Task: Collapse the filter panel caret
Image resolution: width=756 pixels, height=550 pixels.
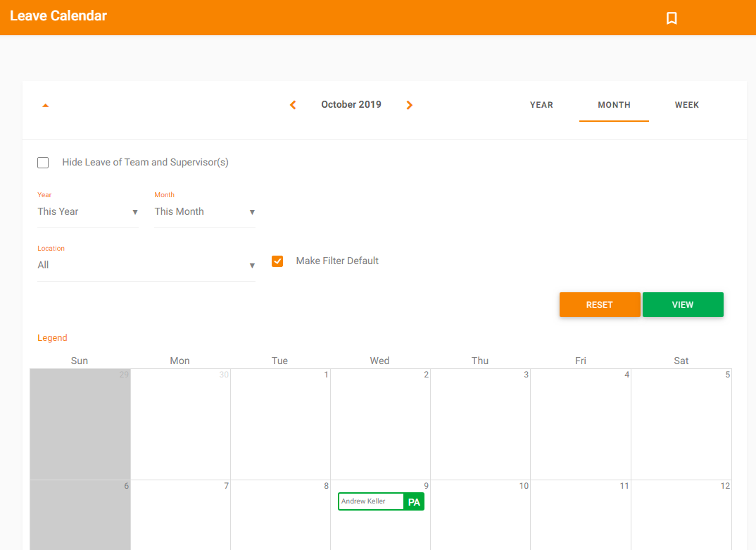Action: pos(45,105)
